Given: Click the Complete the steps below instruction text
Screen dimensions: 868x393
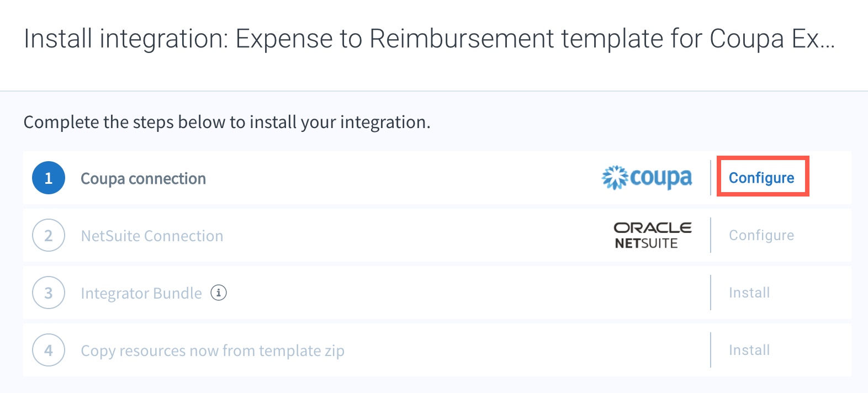Looking at the screenshot, I should click(x=227, y=122).
